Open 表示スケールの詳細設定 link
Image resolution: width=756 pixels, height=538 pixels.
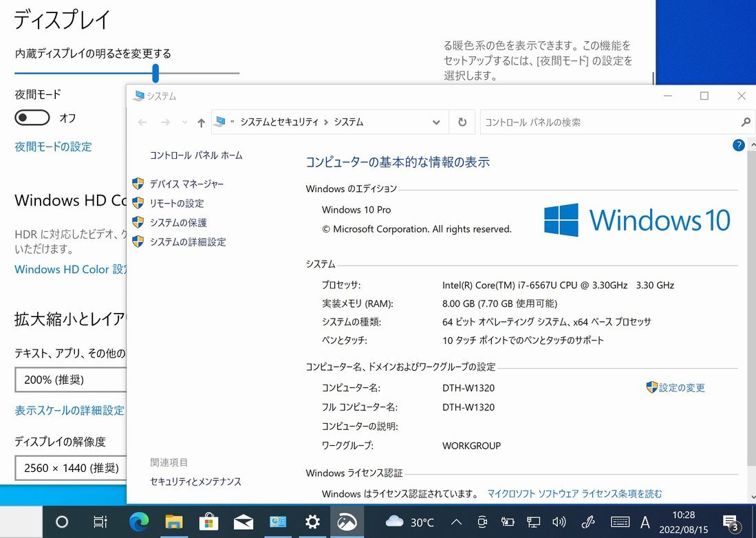pyautogui.click(x=69, y=410)
